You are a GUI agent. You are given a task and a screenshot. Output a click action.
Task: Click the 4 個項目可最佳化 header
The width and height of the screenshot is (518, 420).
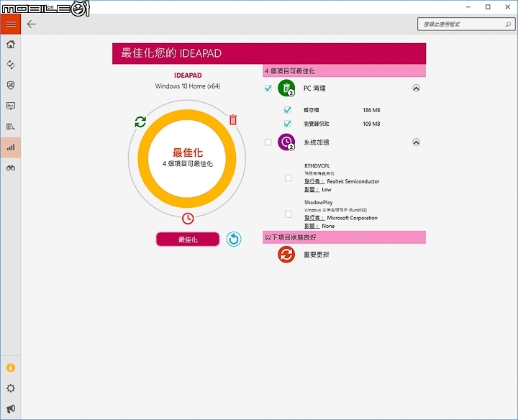point(344,71)
